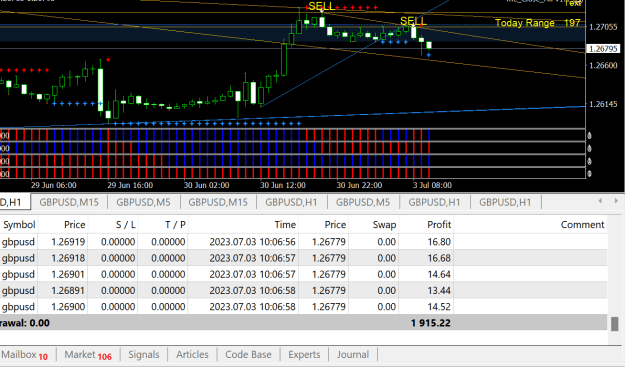Click price scale label 1.26600
Image resolution: width=625 pixels, height=367 pixels.
coord(603,65)
